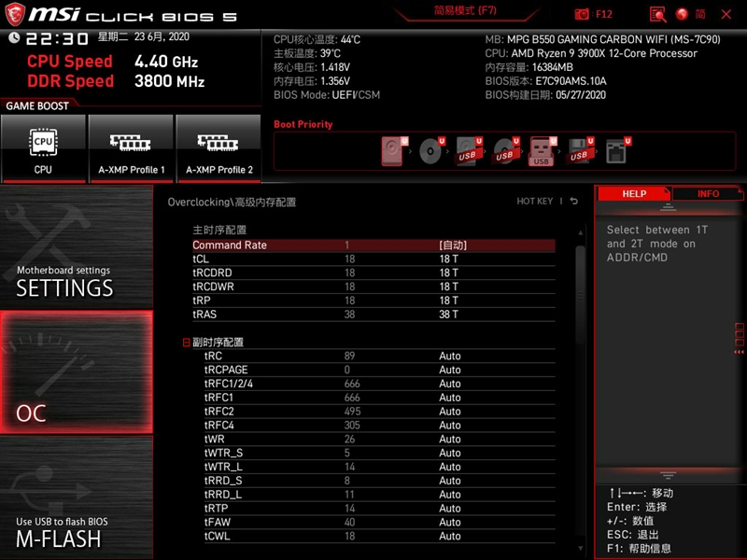
Task: Click the screenshot camera F12 icon
Action: pos(583,14)
